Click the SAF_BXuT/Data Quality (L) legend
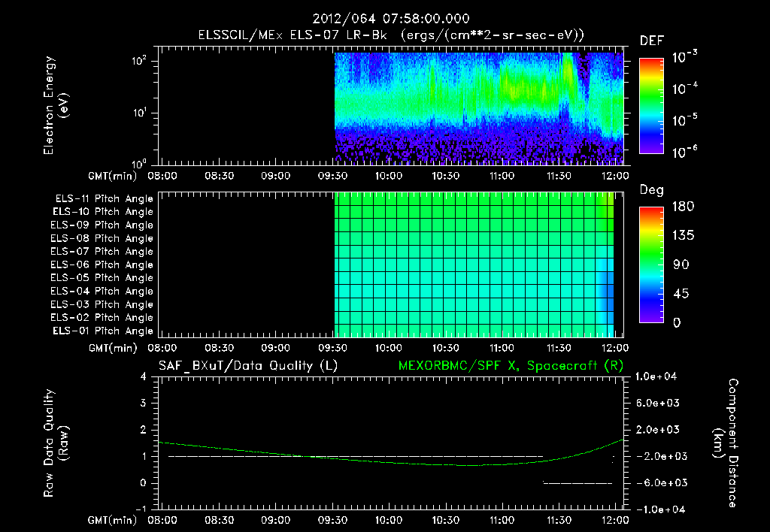The height and width of the screenshot is (532, 770). pos(248,366)
